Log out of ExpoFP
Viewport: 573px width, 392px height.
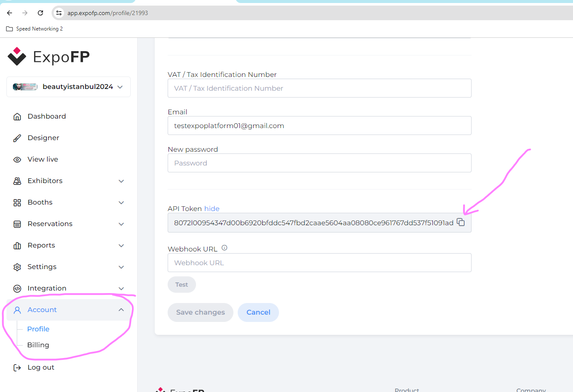[x=40, y=367]
